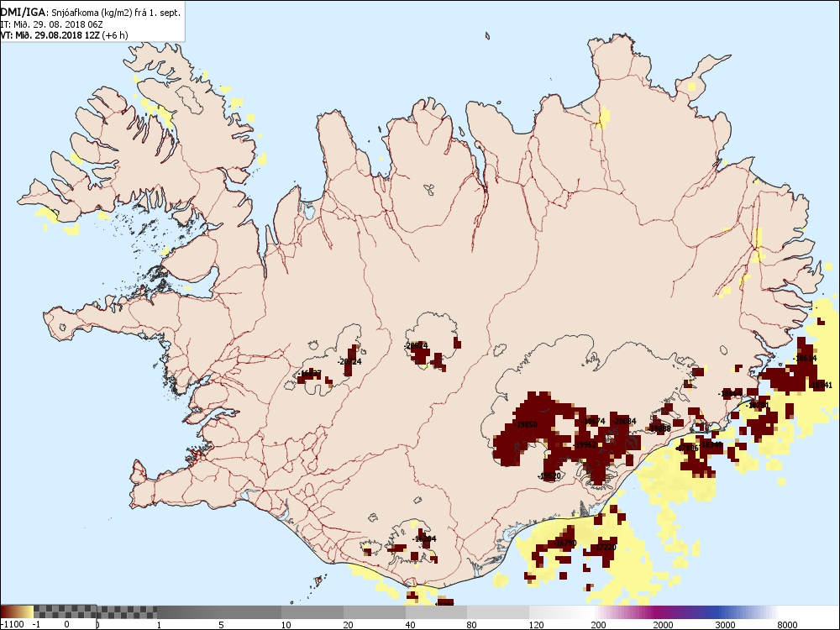Click the map value label '-16204'
The width and height of the screenshot is (840, 630).
point(424,539)
